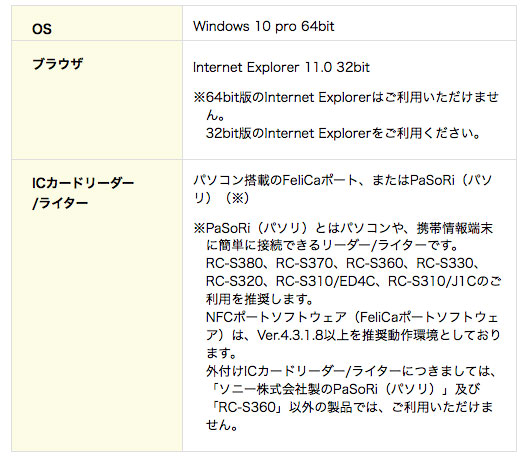526x459 pixels.
Task: Click the RC-S370 model name
Action: point(304,263)
